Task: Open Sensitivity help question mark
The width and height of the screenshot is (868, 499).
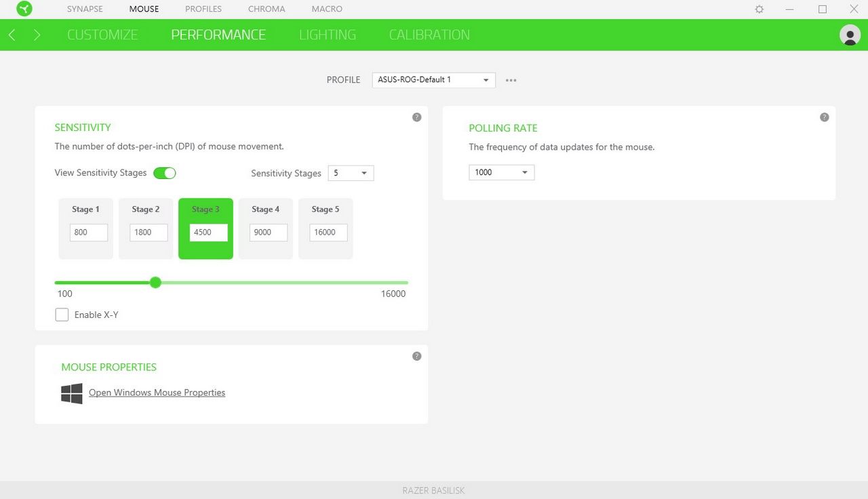Action: click(417, 117)
